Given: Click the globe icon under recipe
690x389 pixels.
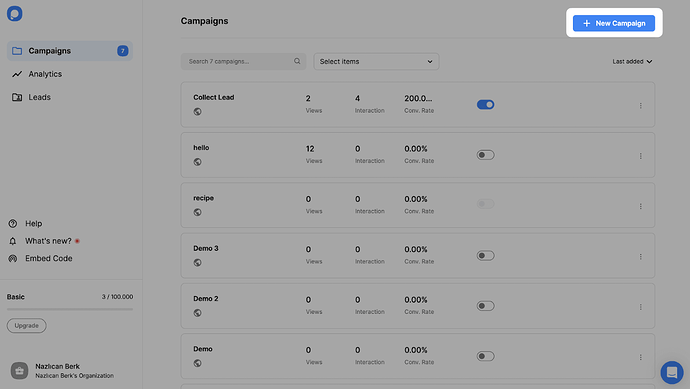Looking at the screenshot, I should (198, 212).
